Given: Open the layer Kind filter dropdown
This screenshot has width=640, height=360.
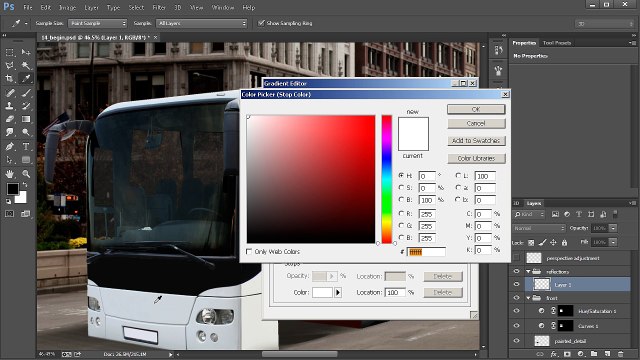Looking at the screenshot, I should pyautogui.click(x=529, y=214).
